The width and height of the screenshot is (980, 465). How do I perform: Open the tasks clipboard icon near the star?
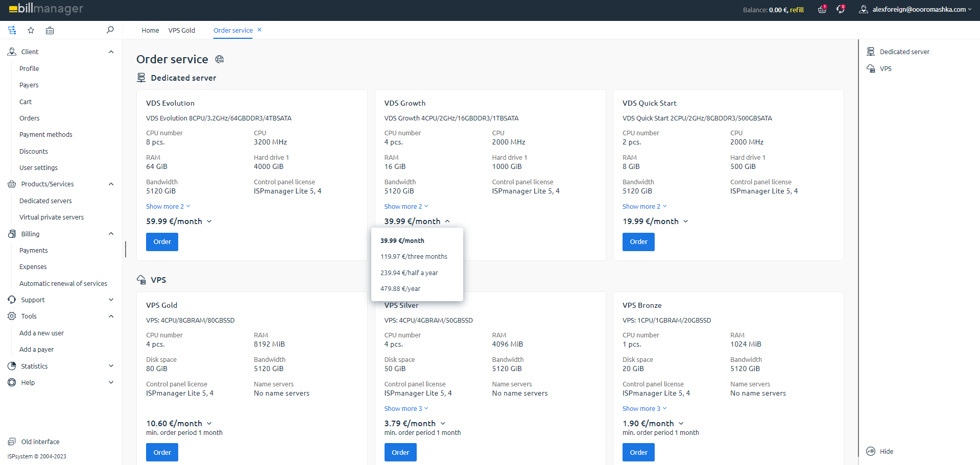(50, 30)
